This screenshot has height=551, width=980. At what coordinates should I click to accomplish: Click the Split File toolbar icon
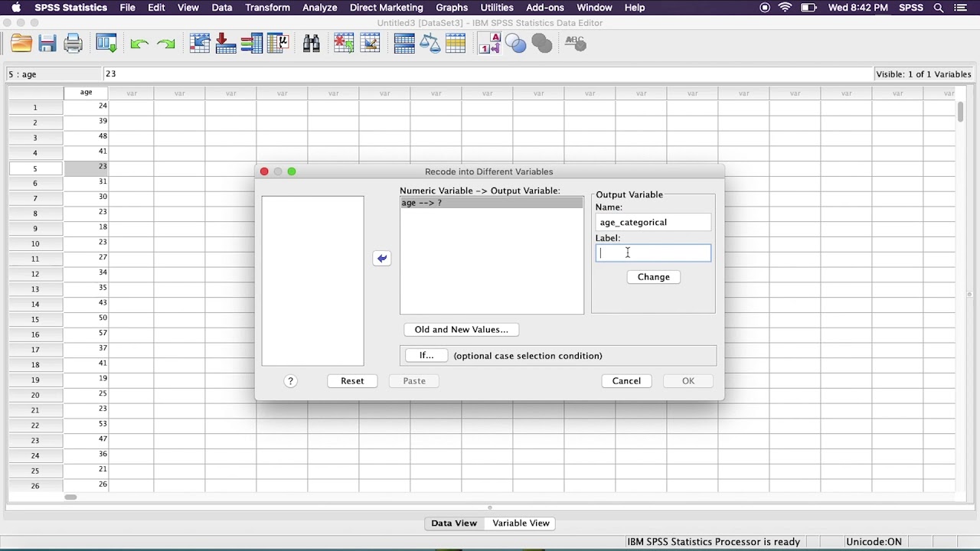404,44
